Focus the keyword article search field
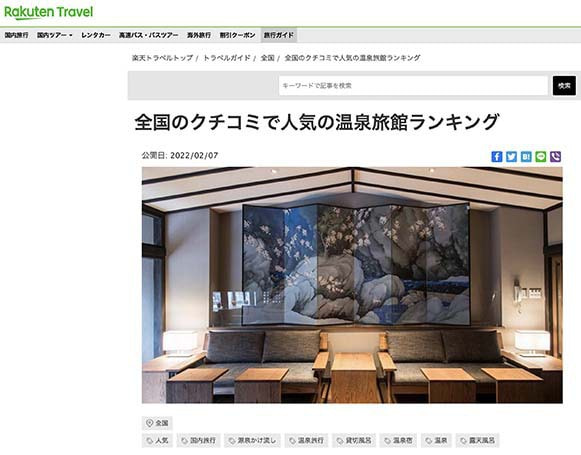The height and width of the screenshot is (455, 581). pos(413,86)
